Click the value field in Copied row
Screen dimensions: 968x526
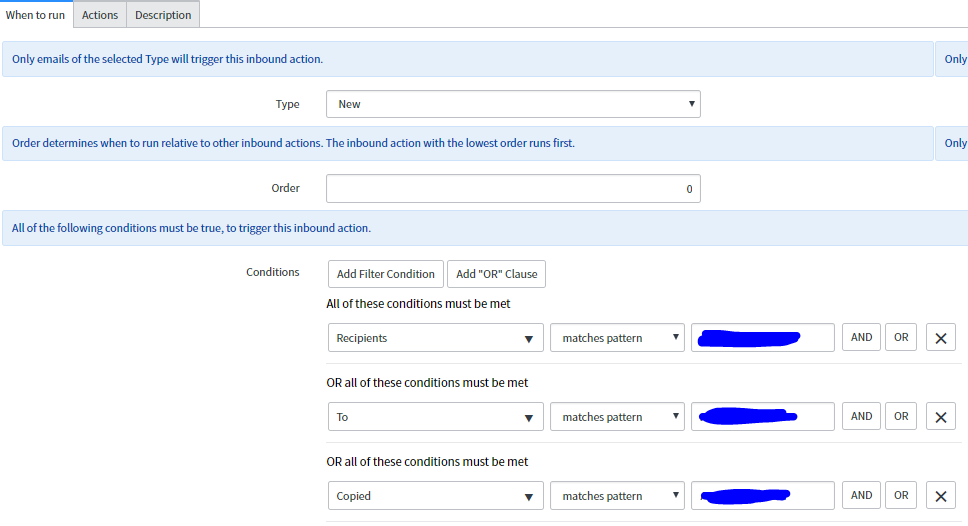pos(762,496)
